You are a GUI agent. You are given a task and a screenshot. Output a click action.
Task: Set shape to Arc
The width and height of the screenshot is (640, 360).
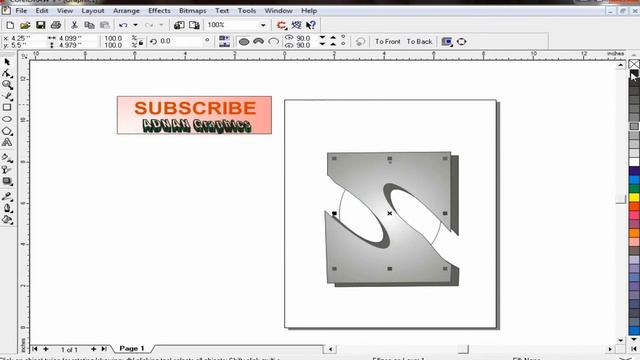(273, 42)
